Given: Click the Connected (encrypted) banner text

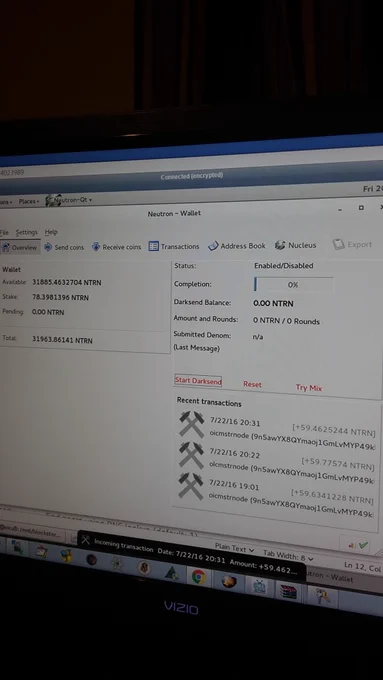Looking at the screenshot, I should tap(192, 176).
